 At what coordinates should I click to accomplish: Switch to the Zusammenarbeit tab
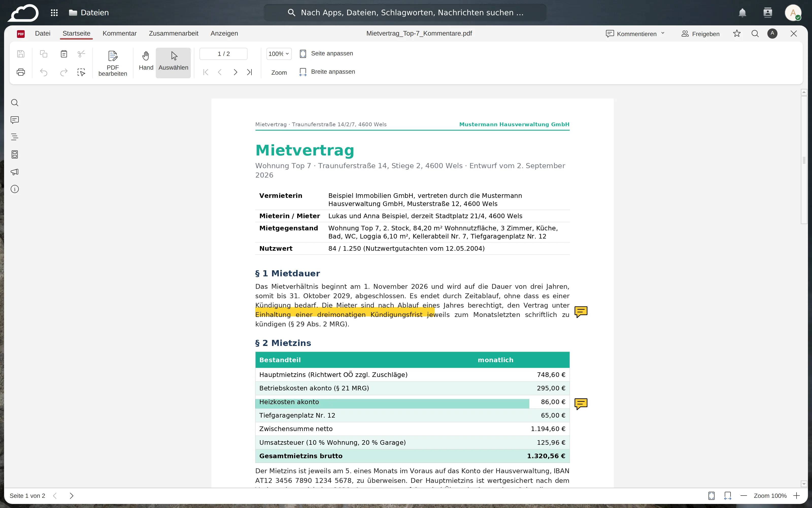(x=174, y=33)
